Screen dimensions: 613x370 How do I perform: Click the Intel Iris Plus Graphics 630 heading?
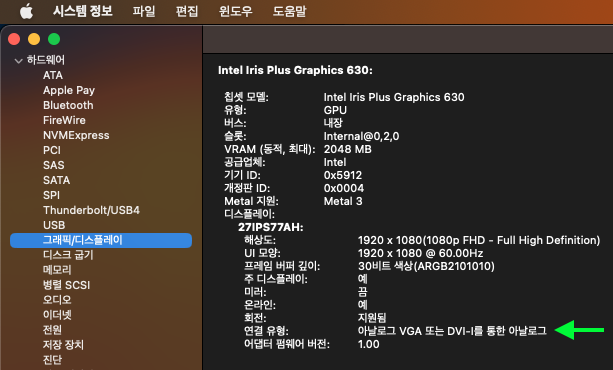[x=295, y=70]
